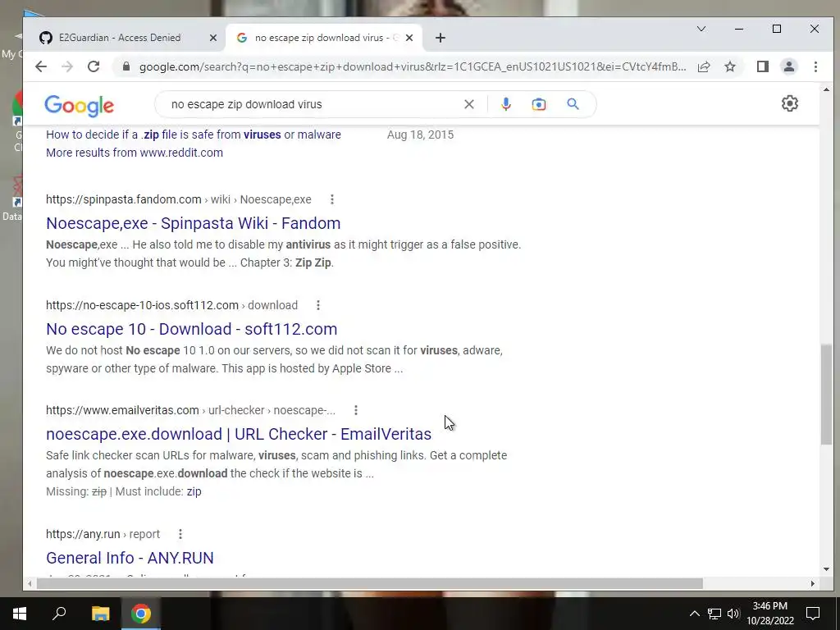Click the scroll-right arrow at the bottom

[813, 583]
